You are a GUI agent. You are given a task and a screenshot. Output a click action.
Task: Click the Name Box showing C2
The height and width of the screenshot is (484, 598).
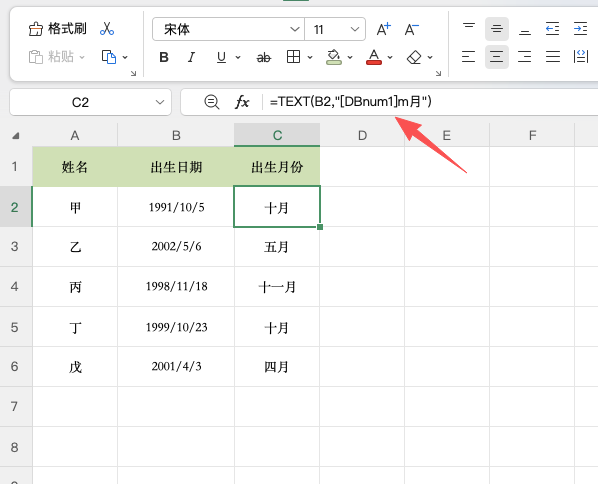pyautogui.click(x=80, y=102)
